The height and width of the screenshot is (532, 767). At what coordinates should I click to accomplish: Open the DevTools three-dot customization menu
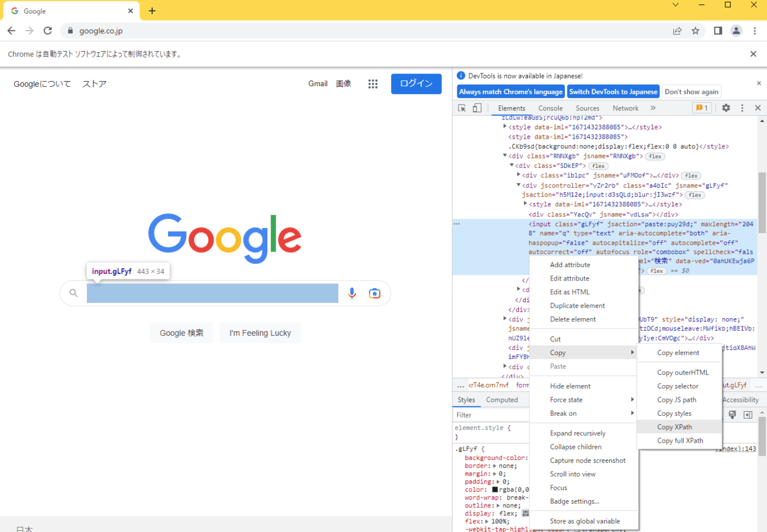pyautogui.click(x=742, y=108)
